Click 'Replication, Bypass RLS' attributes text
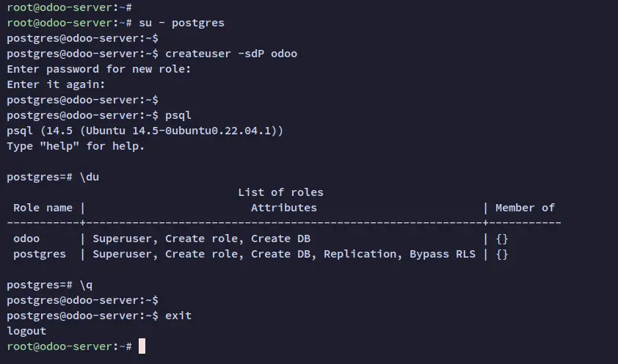Screen dimensions: 618x364 point(399,254)
